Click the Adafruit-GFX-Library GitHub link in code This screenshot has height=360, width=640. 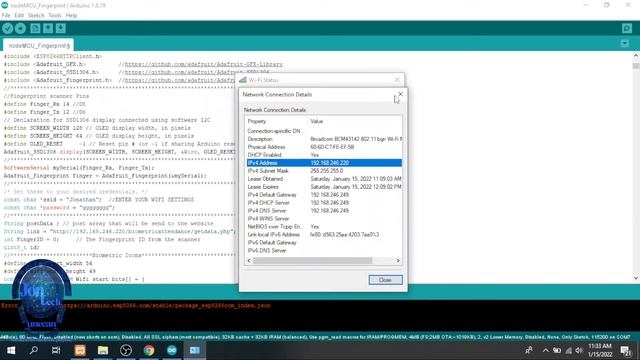click(204, 64)
